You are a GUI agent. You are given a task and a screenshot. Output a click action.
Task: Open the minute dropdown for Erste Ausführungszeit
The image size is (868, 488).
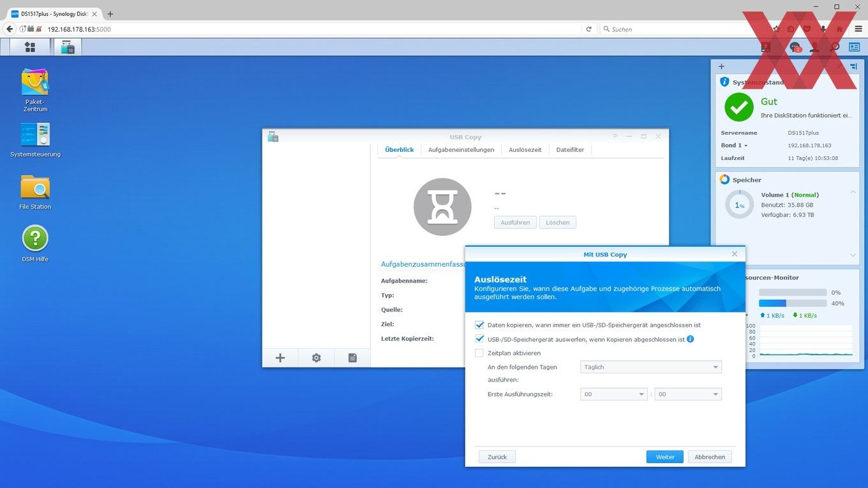pyautogui.click(x=688, y=394)
